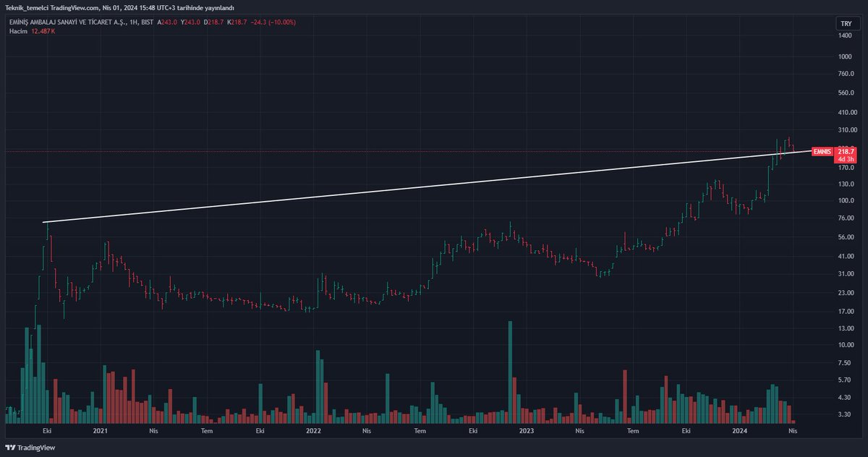Image resolution: width=868 pixels, height=457 pixels.
Task: Open the 1H timeframe in the legend
Action: 132,22
